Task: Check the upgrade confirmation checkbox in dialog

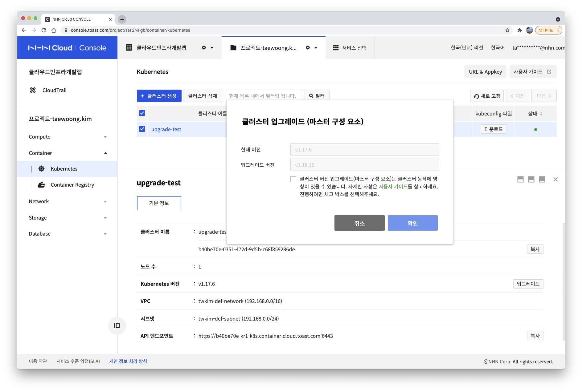Action: (x=293, y=180)
